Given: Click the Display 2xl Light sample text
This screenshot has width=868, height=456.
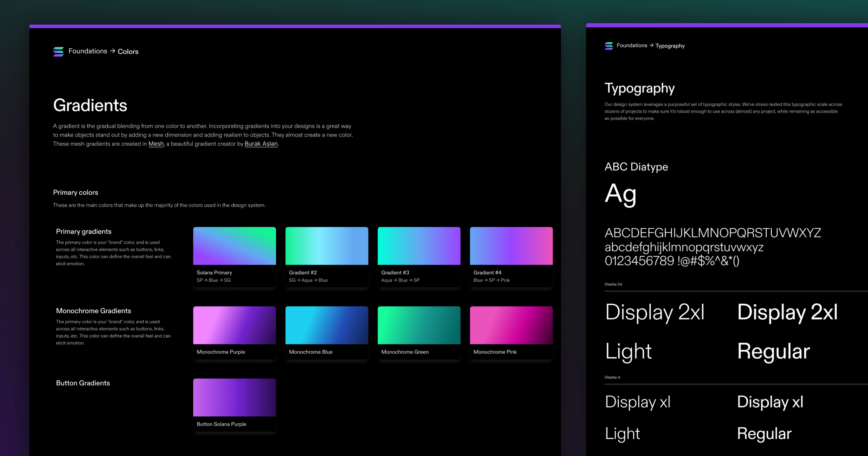Looking at the screenshot, I should click(x=655, y=312).
